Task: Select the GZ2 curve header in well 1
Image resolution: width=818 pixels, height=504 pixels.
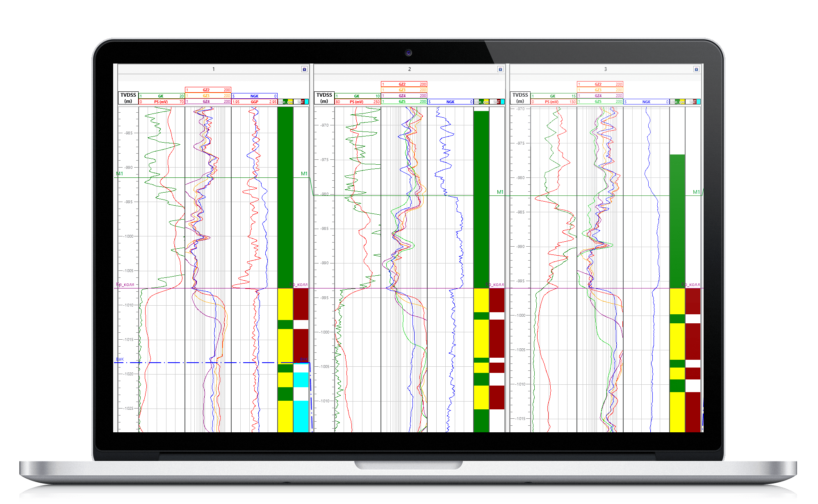Action: [x=208, y=90]
